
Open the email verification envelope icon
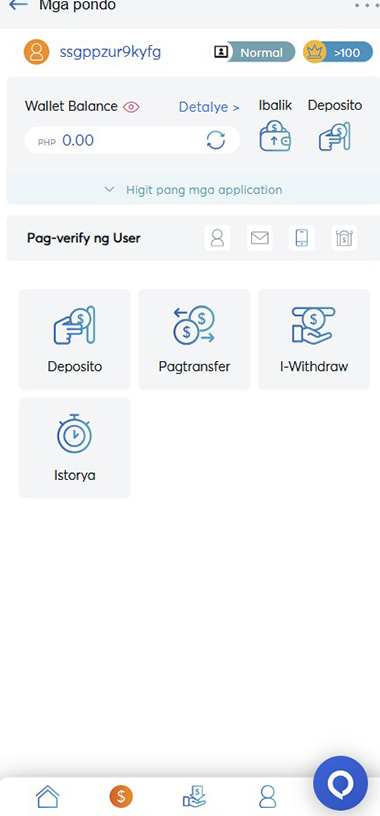[260, 238]
